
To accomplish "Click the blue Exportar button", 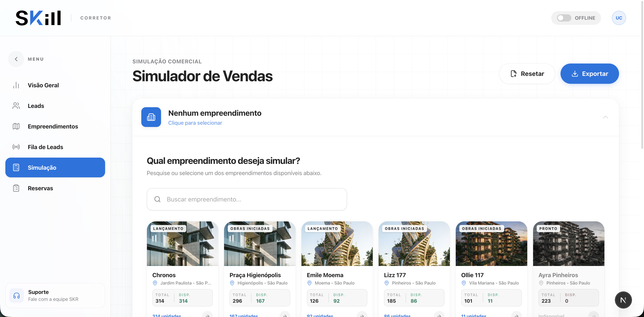I will coord(589,74).
